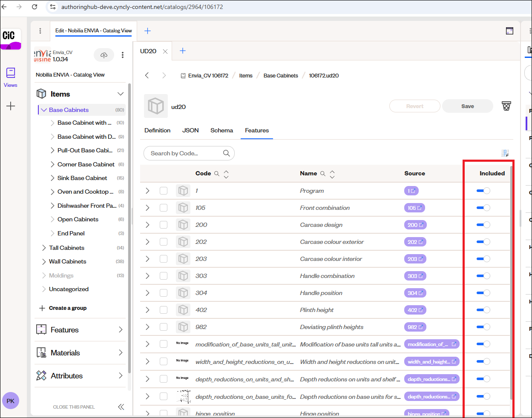Toggle Included for Program
Screen dimensions: 532x418
(x=483, y=191)
